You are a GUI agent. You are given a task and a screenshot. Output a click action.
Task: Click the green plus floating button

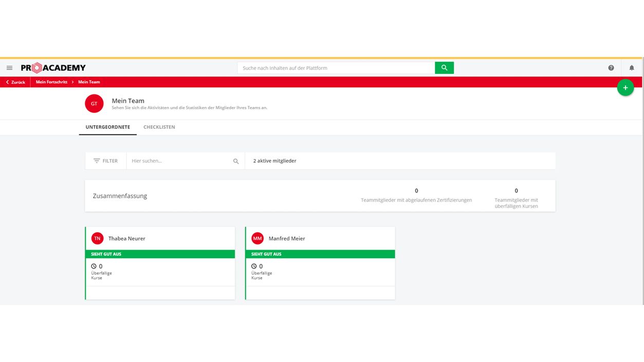tap(625, 88)
